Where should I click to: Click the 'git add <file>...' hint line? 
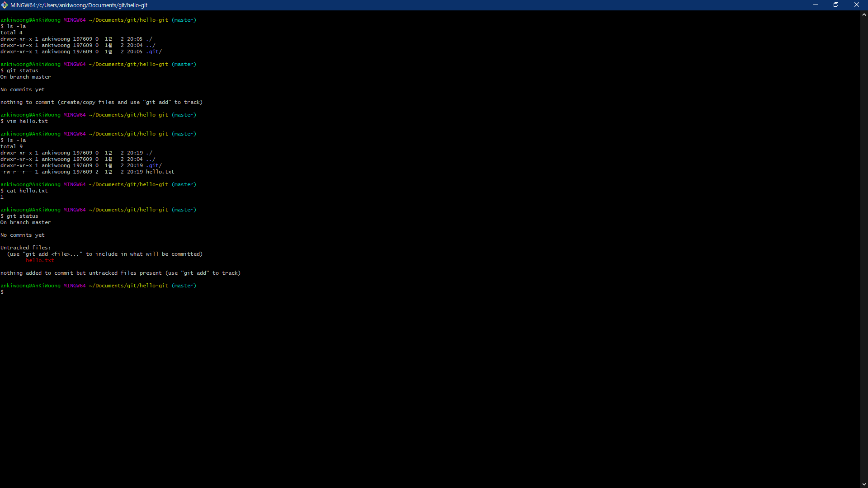105,254
